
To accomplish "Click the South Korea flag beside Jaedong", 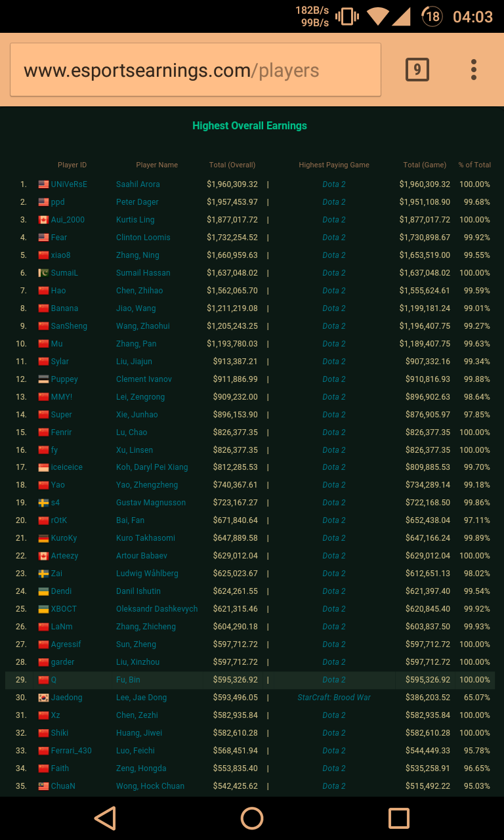I will click(43, 698).
